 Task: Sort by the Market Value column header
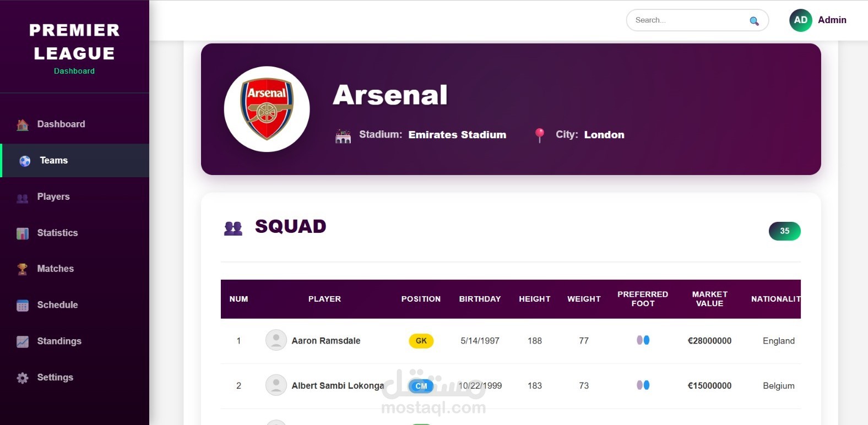(x=709, y=299)
